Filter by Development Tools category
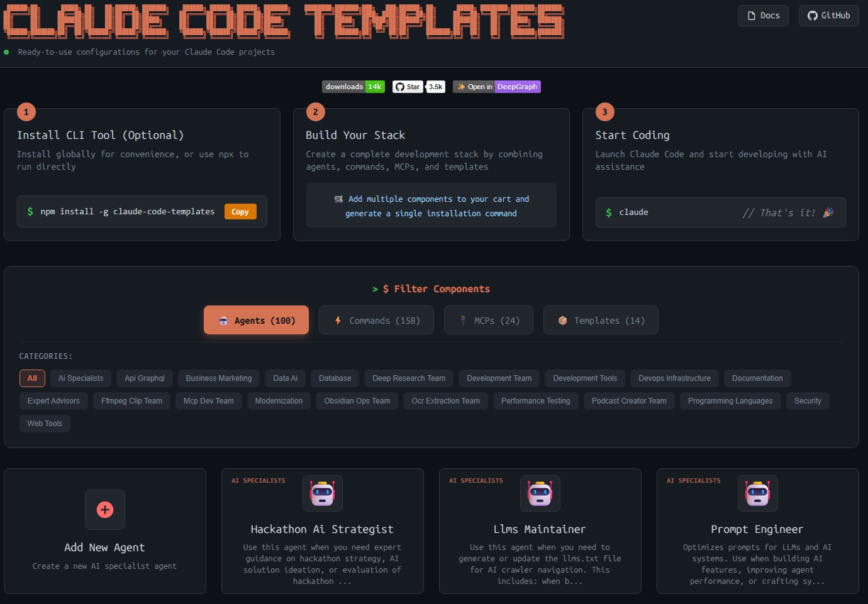 coord(585,378)
